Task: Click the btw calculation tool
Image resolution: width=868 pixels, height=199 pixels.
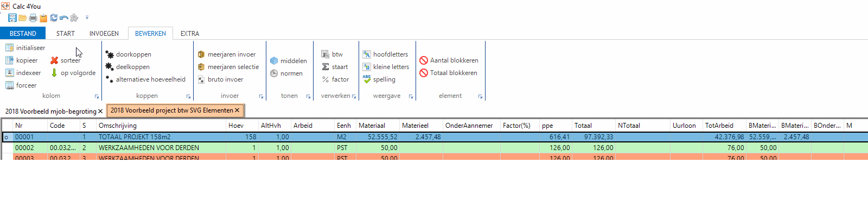Action: click(x=332, y=54)
